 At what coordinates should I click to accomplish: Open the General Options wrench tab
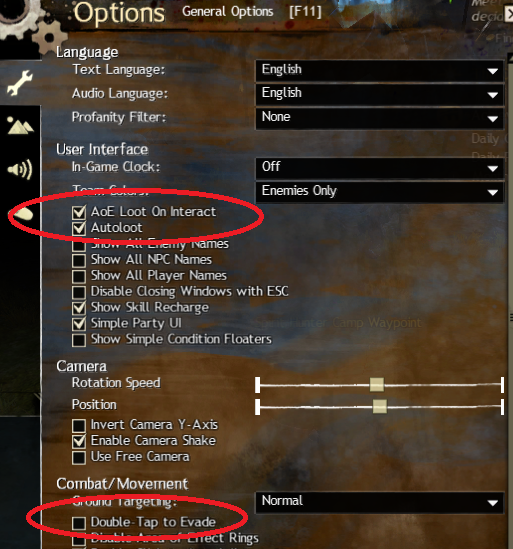(x=20, y=83)
